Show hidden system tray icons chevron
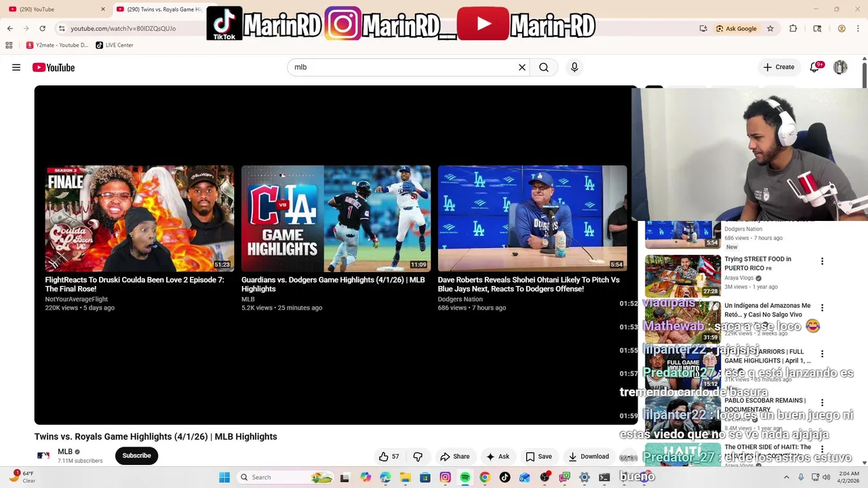Image resolution: width=868 pixels, height=488 pixels. [x=787, y=477]
